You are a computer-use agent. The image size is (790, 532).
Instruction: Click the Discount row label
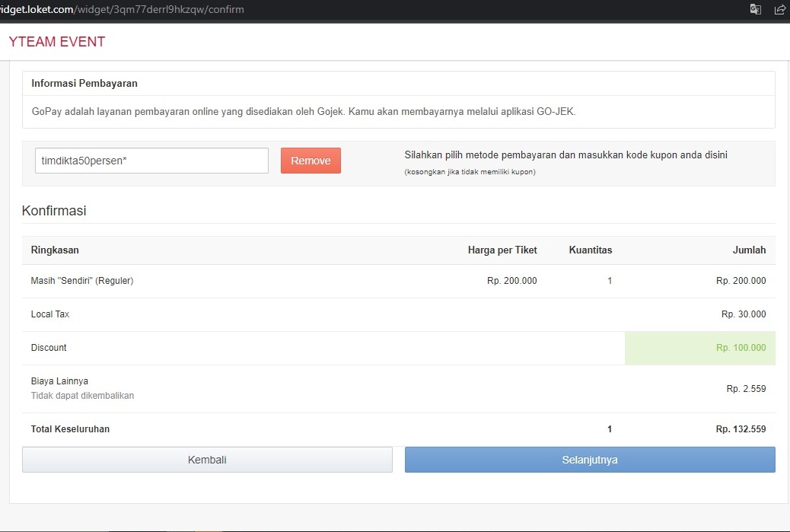(x=49, y=348)
